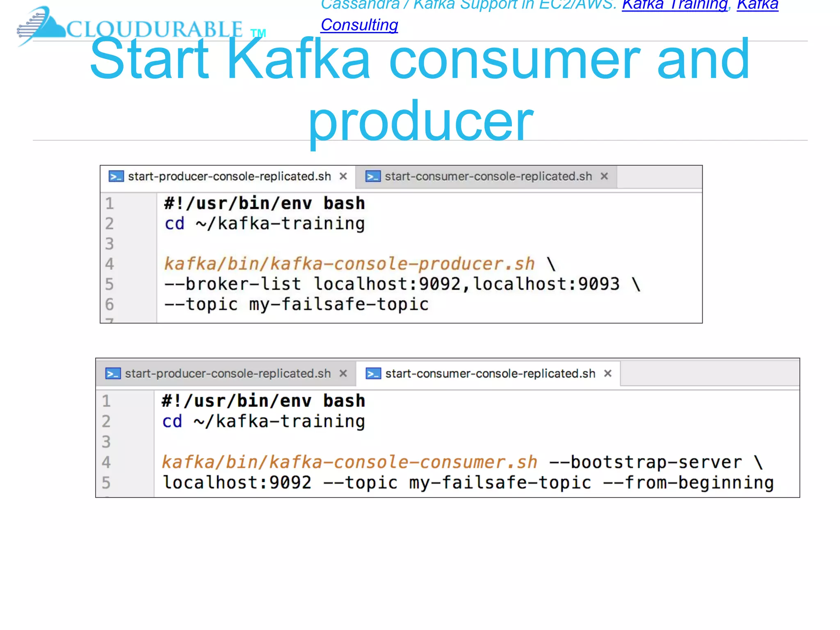The image size is (840, 630).
Task: Click terminal icon on bottom consumer tab
Action: coord(373,374)
